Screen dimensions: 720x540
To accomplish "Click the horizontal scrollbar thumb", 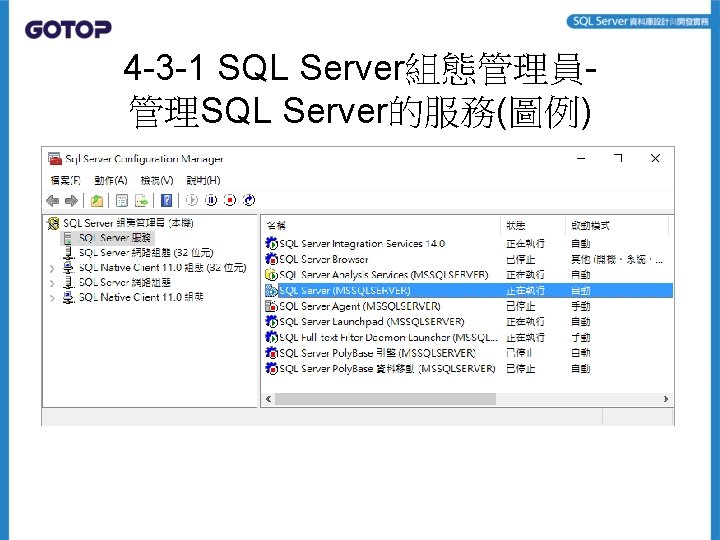I will coord(385,399).
